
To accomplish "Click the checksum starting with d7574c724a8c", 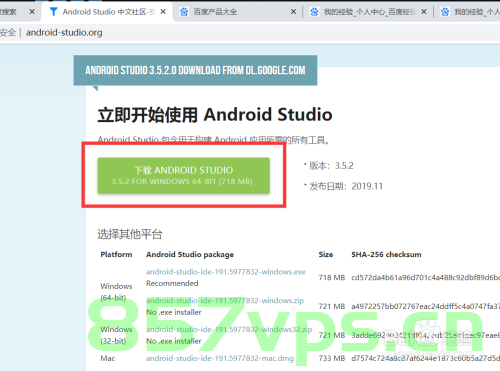I will point(426,358).
